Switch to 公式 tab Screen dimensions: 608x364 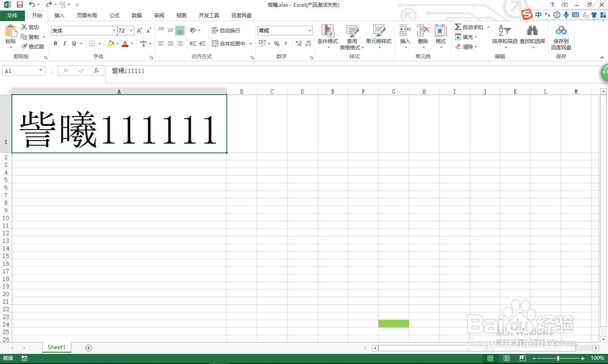click(114, 16)
